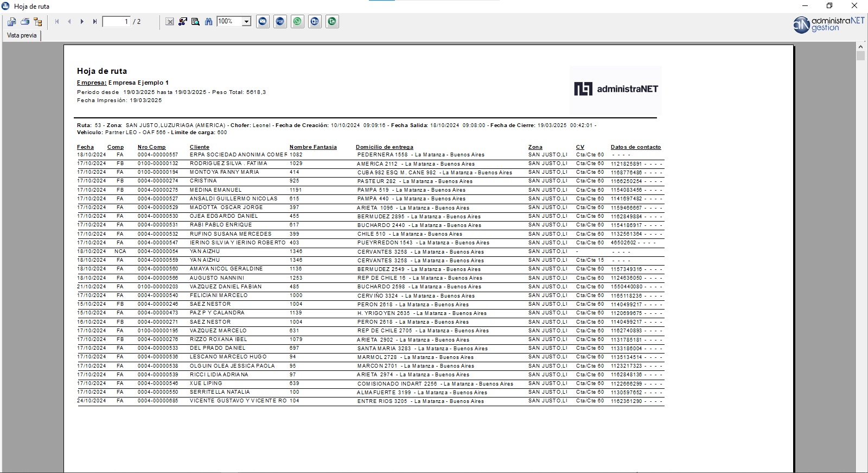Click client OJEA EDGARDO DANIEL
Image resolution: width=868 pixels, height=473 pixels.
[x=224, y=216]
